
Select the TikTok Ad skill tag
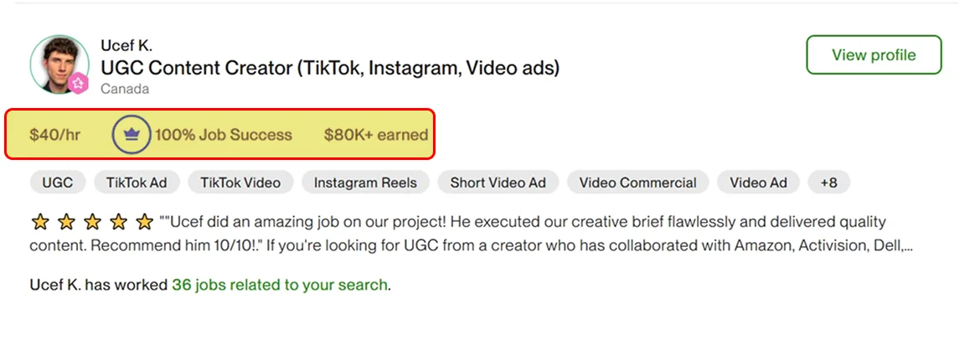136,183
